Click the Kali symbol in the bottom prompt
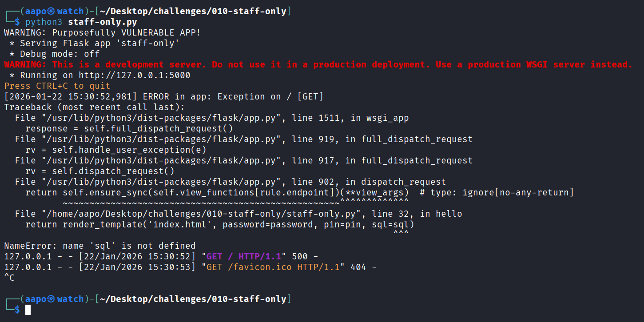The height and width of the screenshot is (322, 644). tap(51, 299)
